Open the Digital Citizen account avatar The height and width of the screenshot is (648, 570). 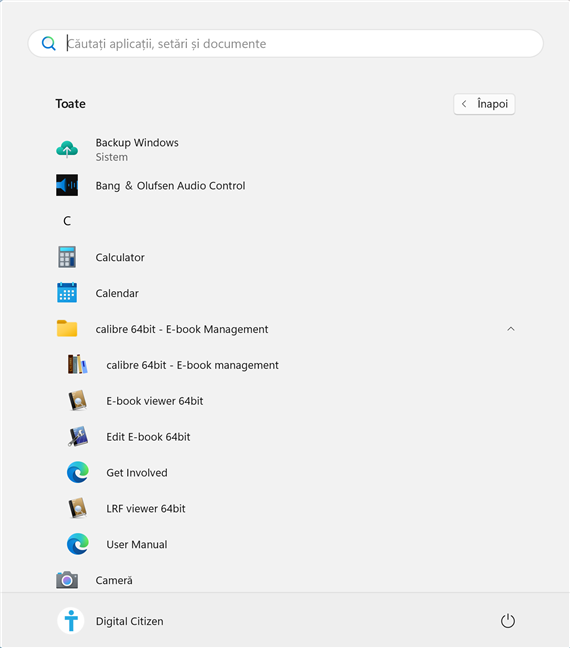tap(71, 621)
